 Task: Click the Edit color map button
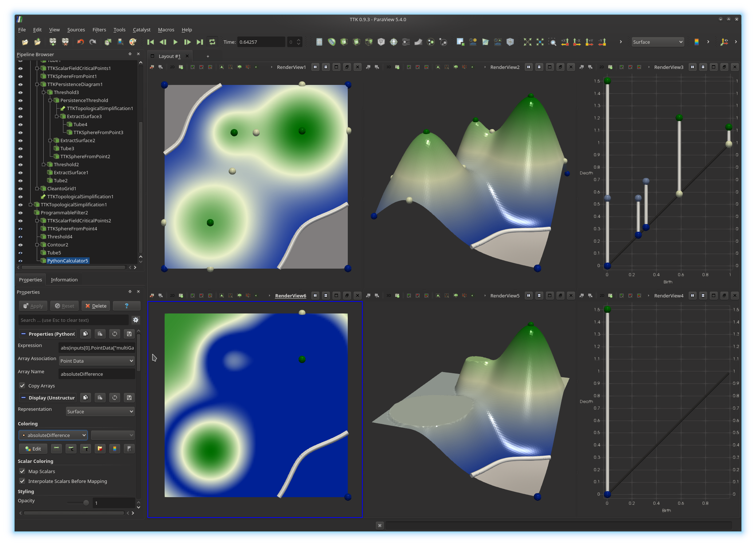(33, 449)
